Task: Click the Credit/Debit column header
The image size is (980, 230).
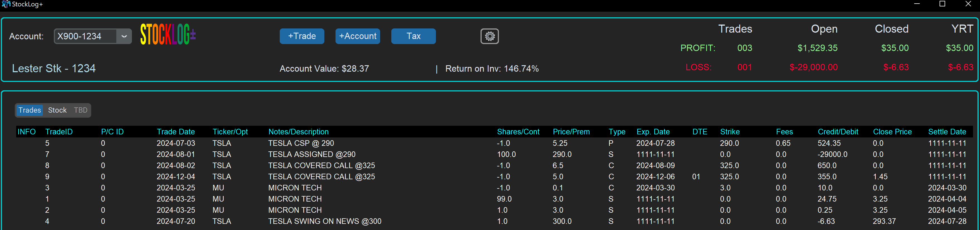Action: [x=838, y=132]
